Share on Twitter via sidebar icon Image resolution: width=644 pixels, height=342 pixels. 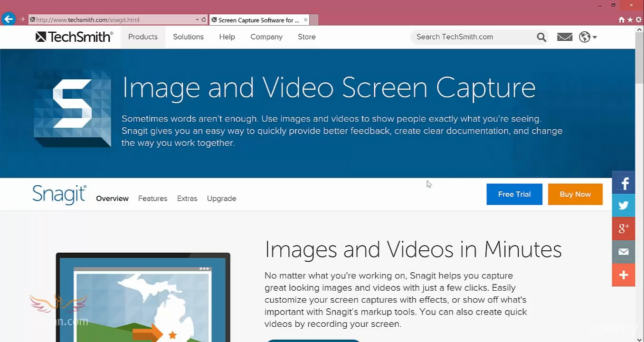tap(624, 206)
